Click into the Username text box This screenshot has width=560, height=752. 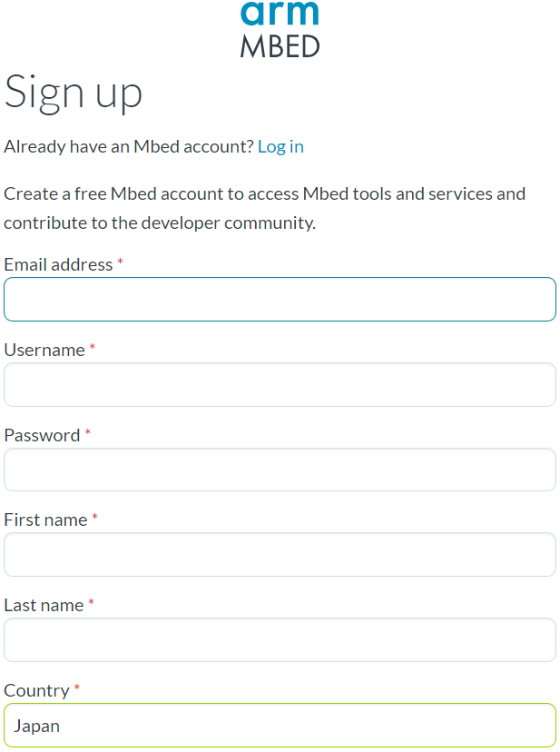pyautogui.click(x=280, y=384)
